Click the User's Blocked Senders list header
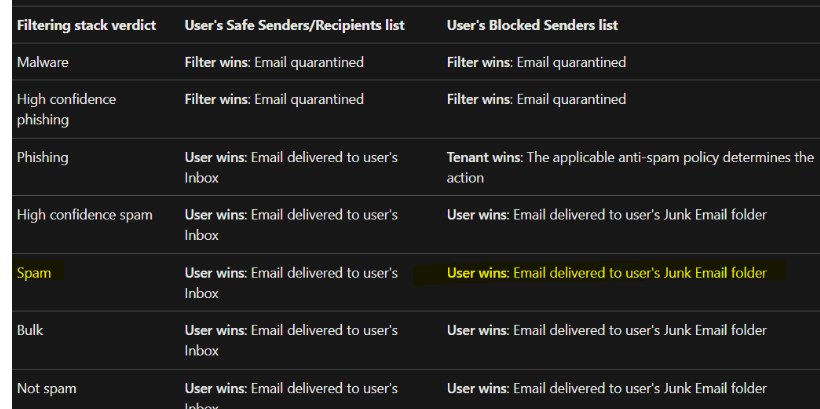Screen dimensions: 820x409 532,25
